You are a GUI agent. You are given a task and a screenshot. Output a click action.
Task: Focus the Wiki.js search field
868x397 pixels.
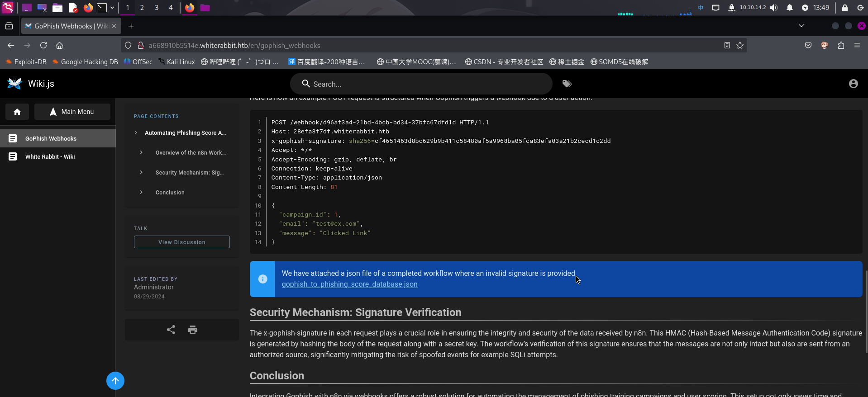pos(421,84)
